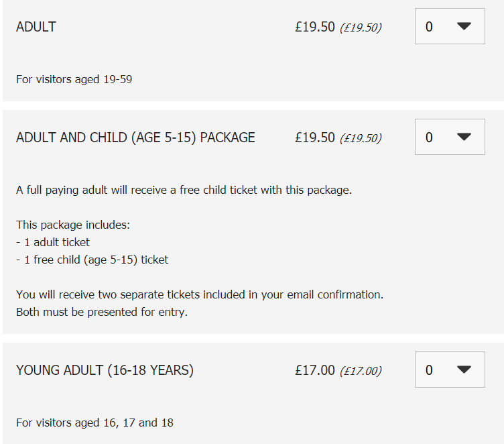The image size is (504, 444).
Task: Click the "This package includes:" line
Action: point(72,225)
